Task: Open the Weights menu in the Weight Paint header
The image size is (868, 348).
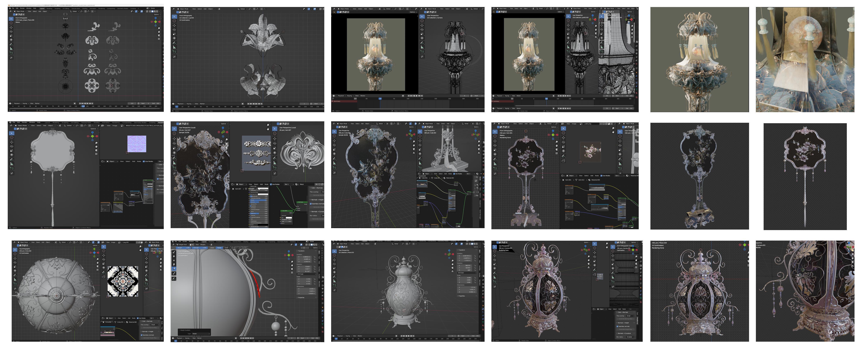Action: pos(203,245)
